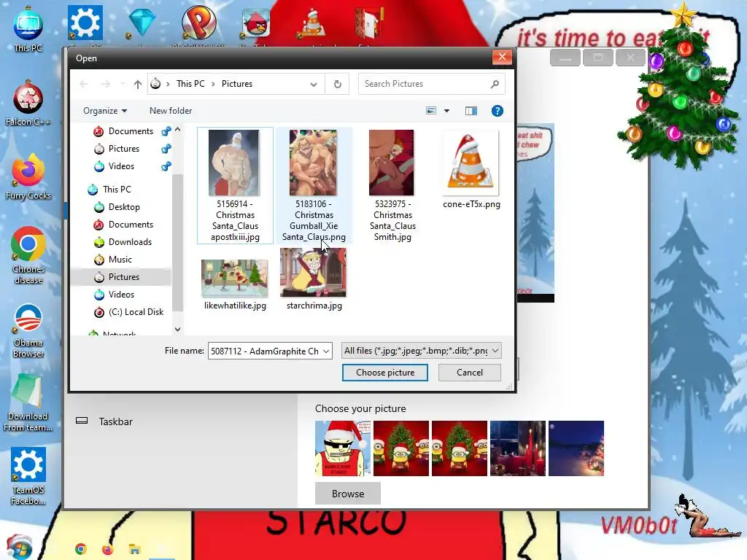Expand the address bar previous locations chevron
The image size is (747, 560).
pos(314,85)
